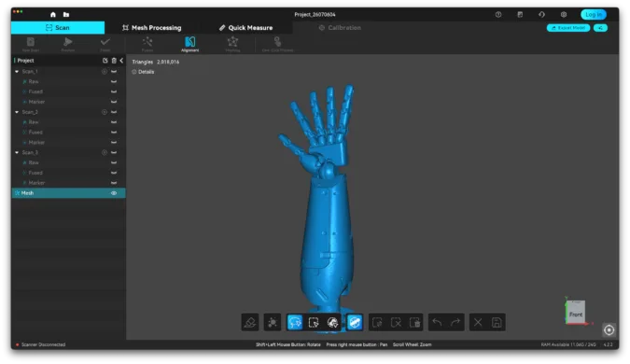The image size is (630, 364).
Task: Choose the rectangle selection tool
Action: (314, 322)
